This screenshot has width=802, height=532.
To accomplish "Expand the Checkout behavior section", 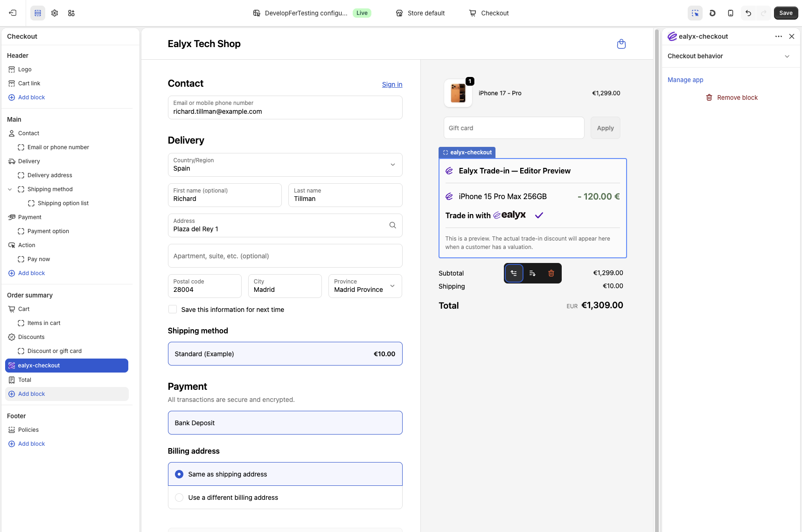I will 731,56.
